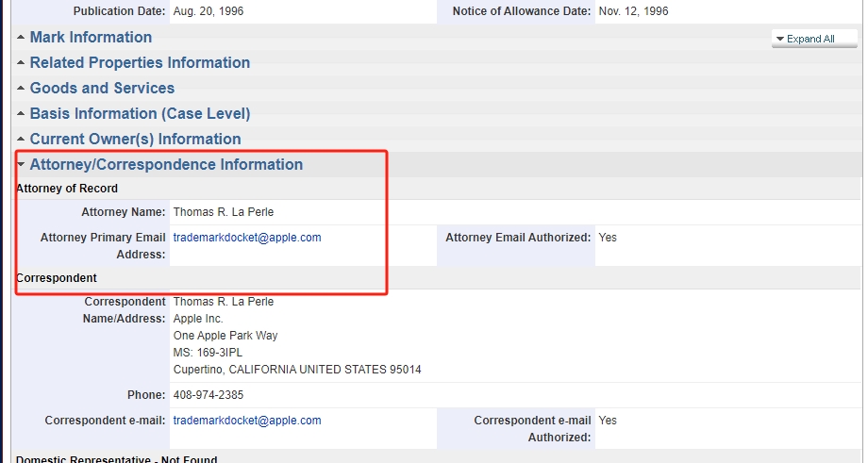Collapse the Attorney/Correspondence Information heading text

(x=166, y=165)
